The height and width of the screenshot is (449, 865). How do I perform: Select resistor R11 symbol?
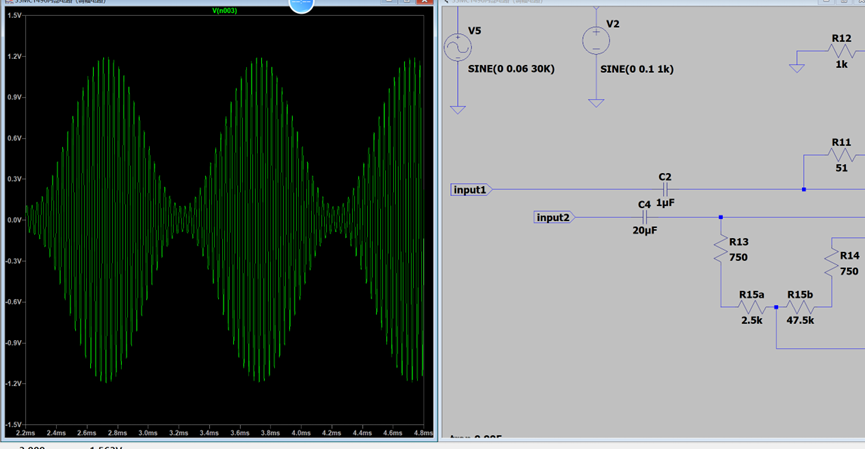841,155
